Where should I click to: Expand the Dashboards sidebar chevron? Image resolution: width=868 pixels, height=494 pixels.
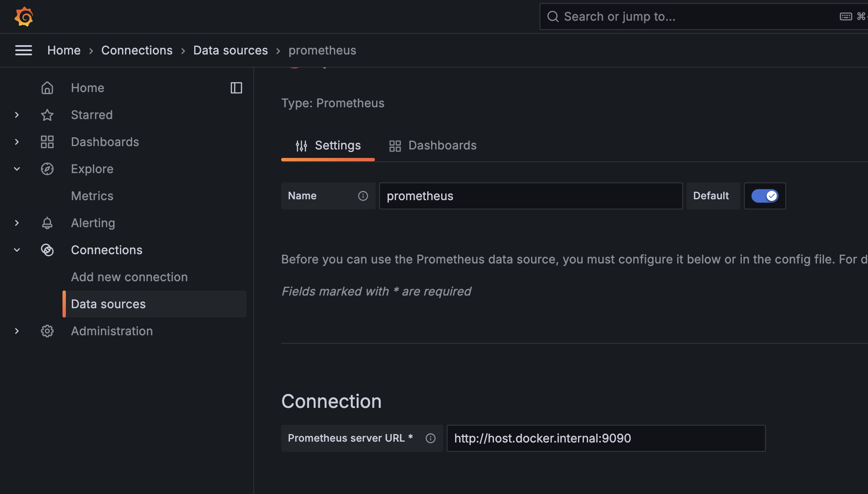[x=17, y=142]
